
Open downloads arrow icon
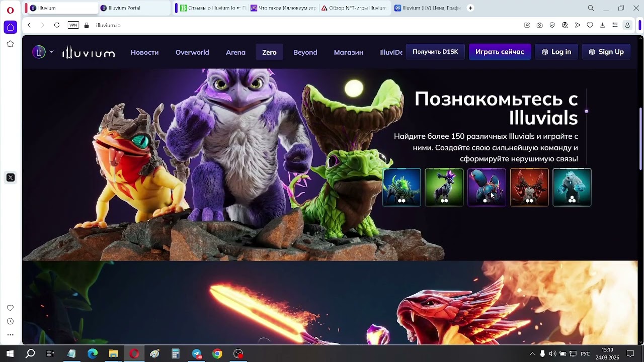602,25
